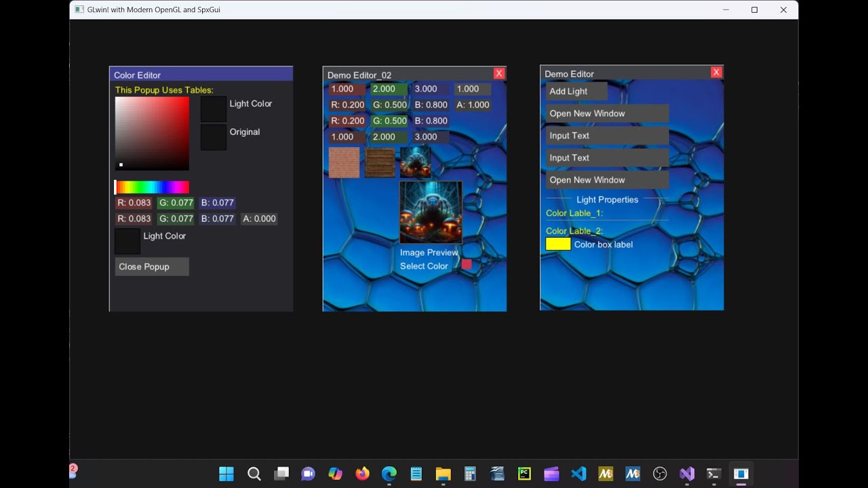Click the Image Preview label
This screenshot has width=868, height=488.
coord(429,252)
